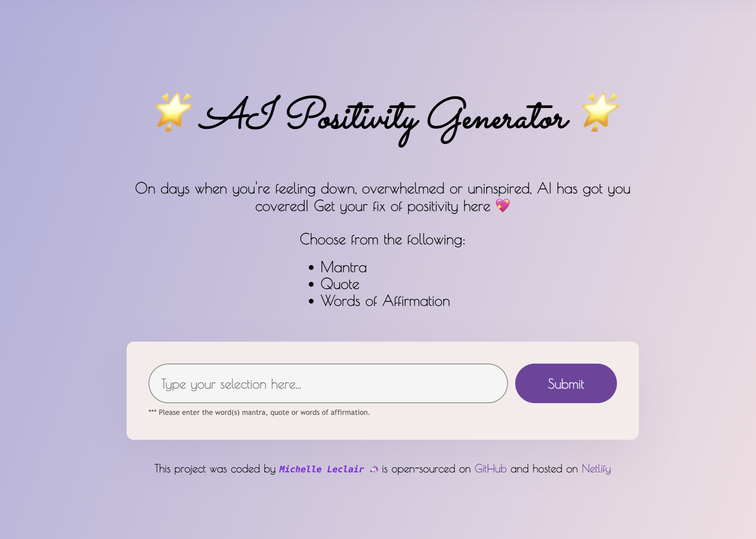Open the Netlify hosting link

click(x=596, y=469)
